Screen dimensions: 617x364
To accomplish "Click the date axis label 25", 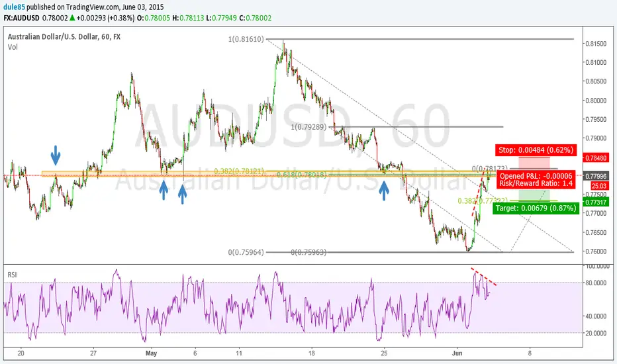I will point(384,353).
